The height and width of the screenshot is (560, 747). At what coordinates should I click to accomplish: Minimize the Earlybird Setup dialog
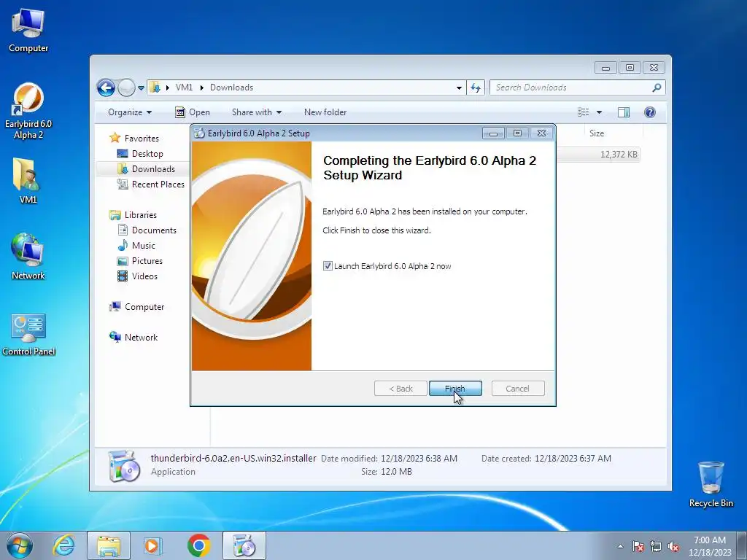pos(493,133)
